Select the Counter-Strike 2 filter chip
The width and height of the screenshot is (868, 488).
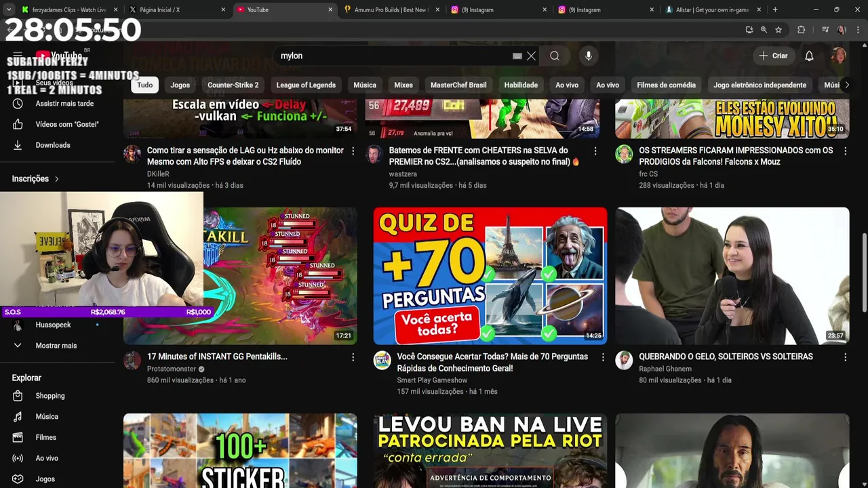click(233, 85)
